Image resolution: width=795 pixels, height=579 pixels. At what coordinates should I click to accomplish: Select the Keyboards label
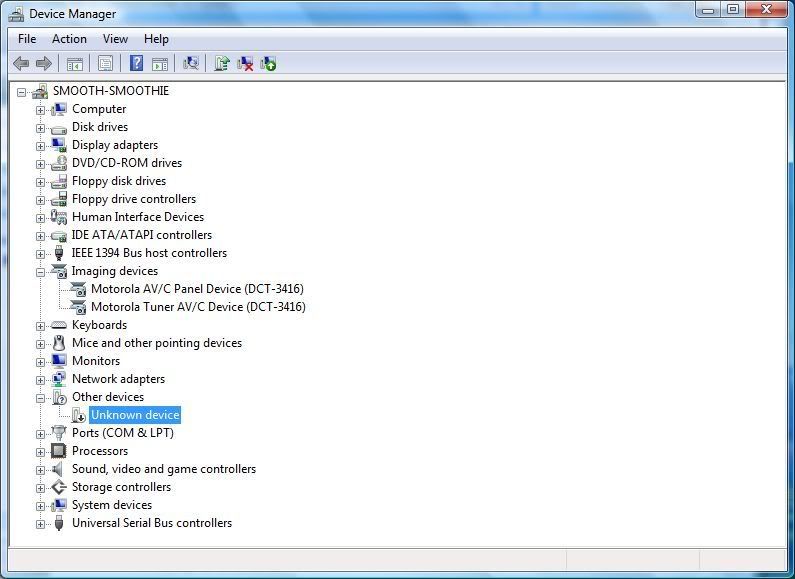[x=99, y=325]
